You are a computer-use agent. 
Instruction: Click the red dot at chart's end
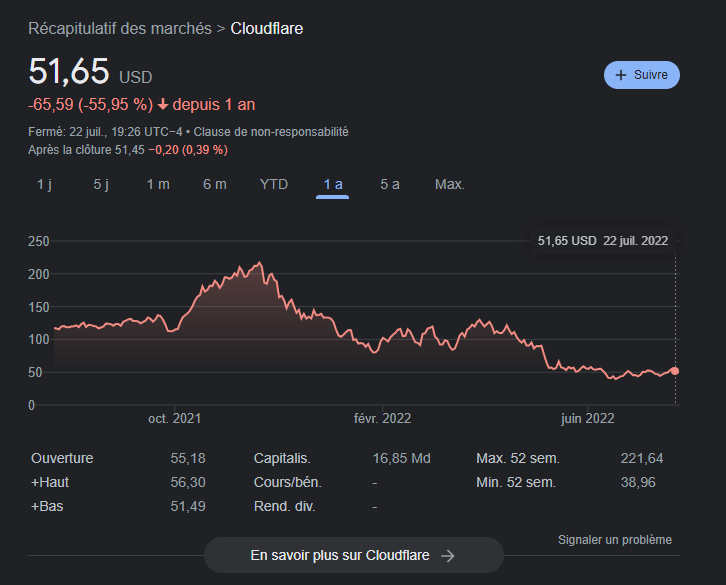[x=675, y=371]
